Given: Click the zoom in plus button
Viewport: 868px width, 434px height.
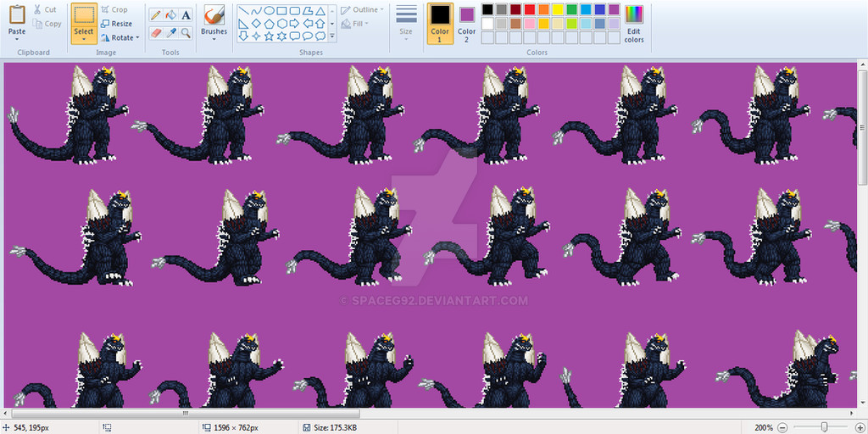Looking at the screenshot, I should click(860, 427).
